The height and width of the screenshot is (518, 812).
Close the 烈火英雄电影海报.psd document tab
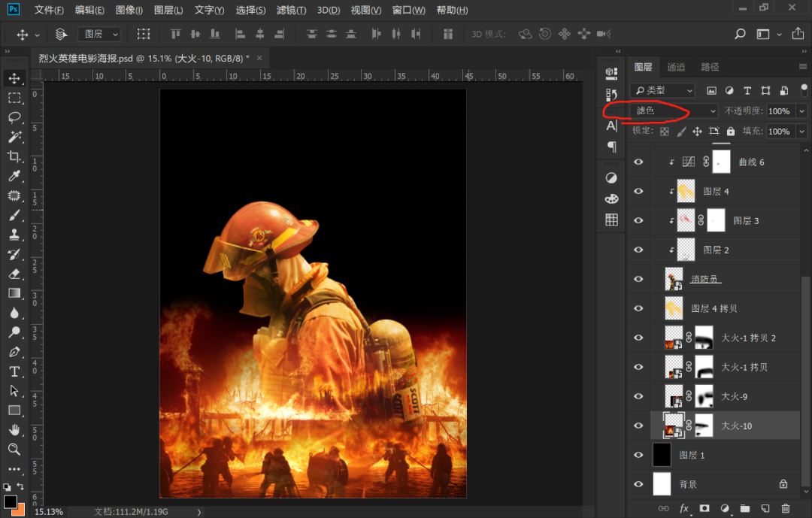click(259, 58)
